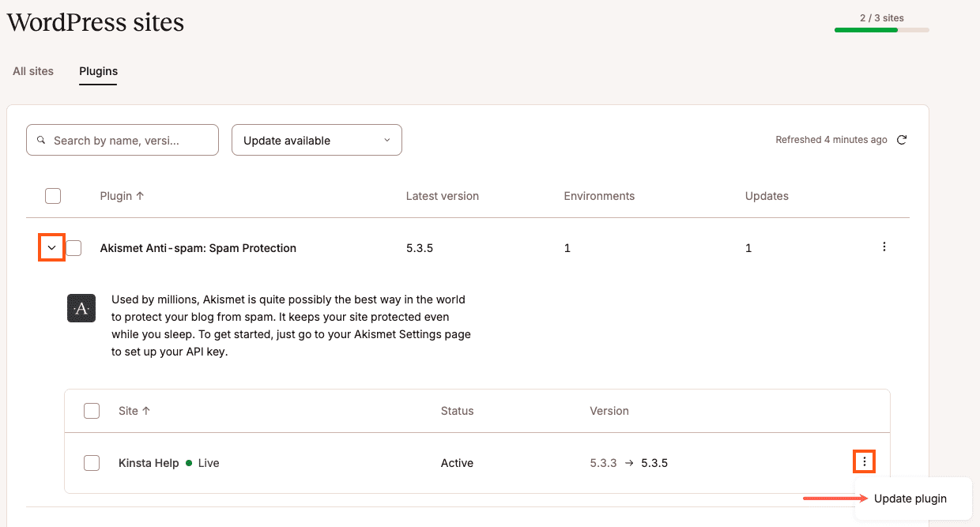
Task: Click the refresh icon next to Refreshed timestamp
Action: [x=902, y=140]
